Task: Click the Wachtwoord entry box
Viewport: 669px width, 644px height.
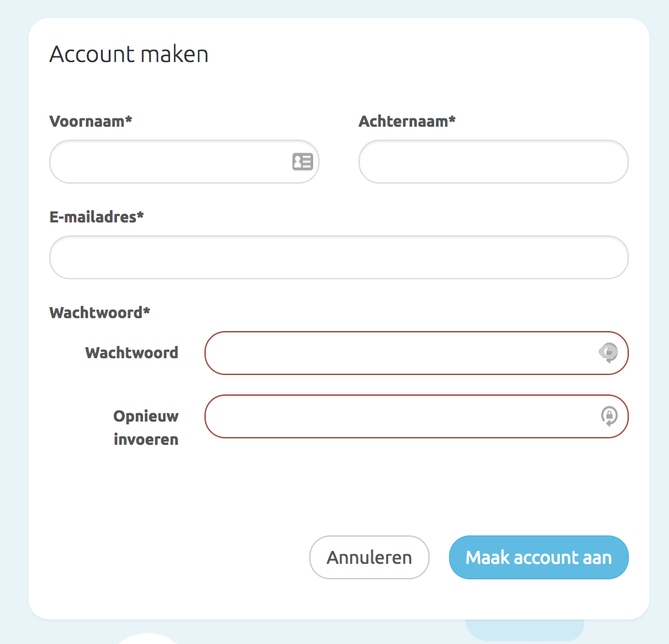Action: [401, 353]
